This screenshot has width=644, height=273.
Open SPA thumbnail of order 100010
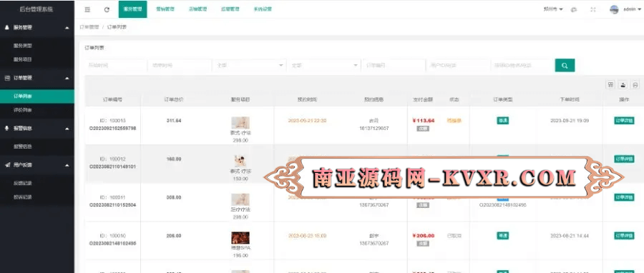240,238
